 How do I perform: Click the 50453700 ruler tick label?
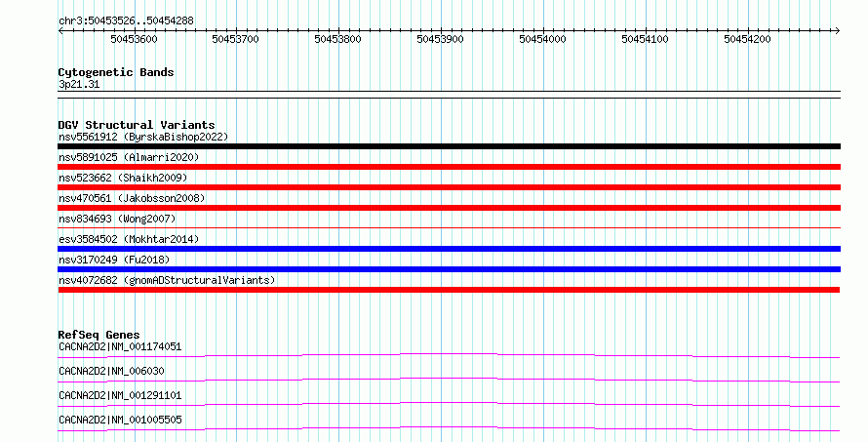236,39
